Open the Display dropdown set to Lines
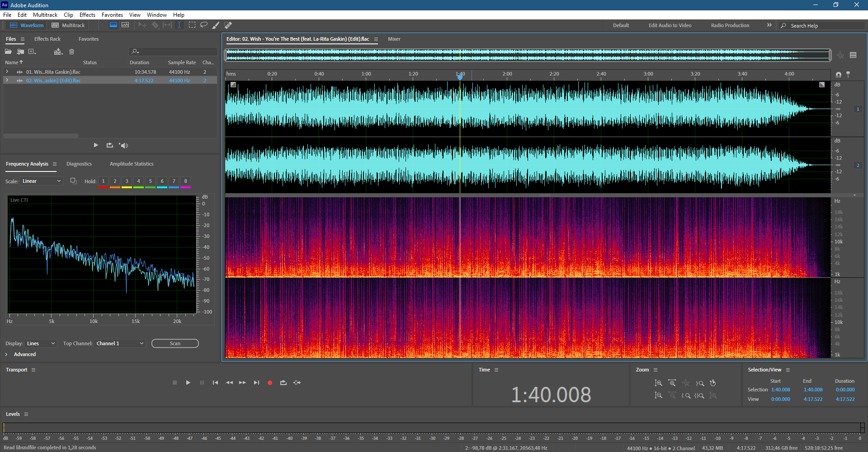Screen dimensions: 868x452 tap(41, 343)
